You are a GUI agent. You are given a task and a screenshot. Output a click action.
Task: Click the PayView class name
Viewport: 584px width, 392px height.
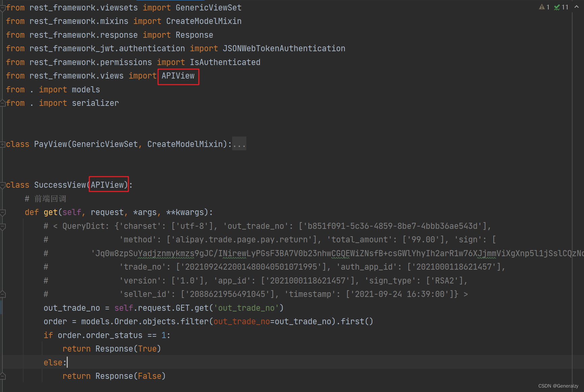[51, 144]
